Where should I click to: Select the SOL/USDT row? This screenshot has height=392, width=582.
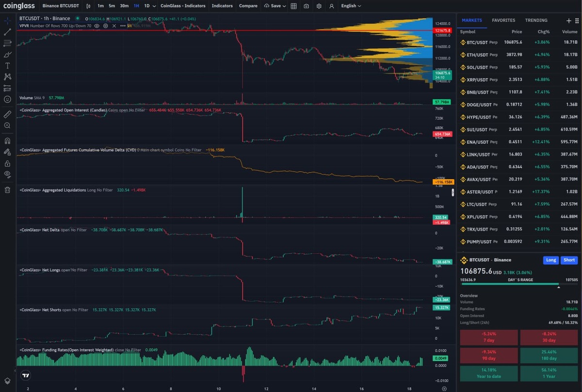[x=519, y=67]
